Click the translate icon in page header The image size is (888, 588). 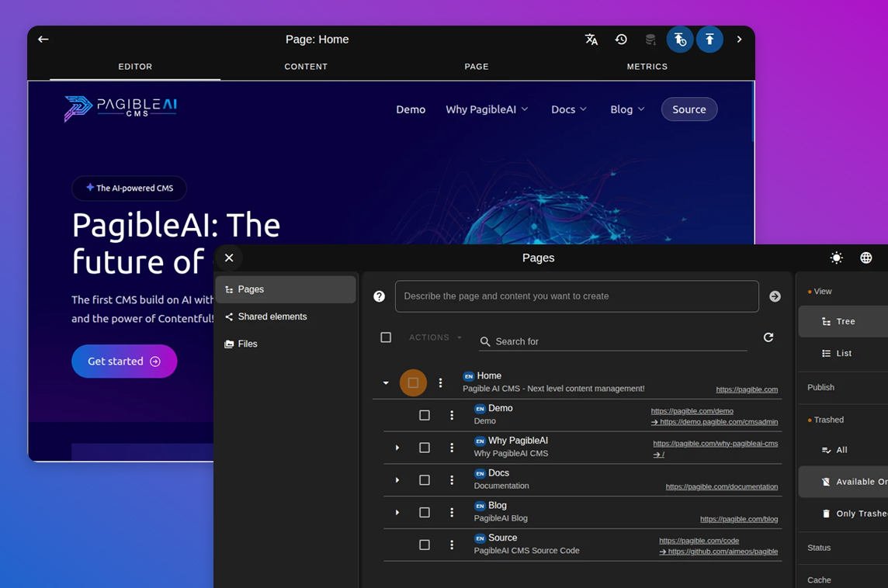[x=591, y=40]
